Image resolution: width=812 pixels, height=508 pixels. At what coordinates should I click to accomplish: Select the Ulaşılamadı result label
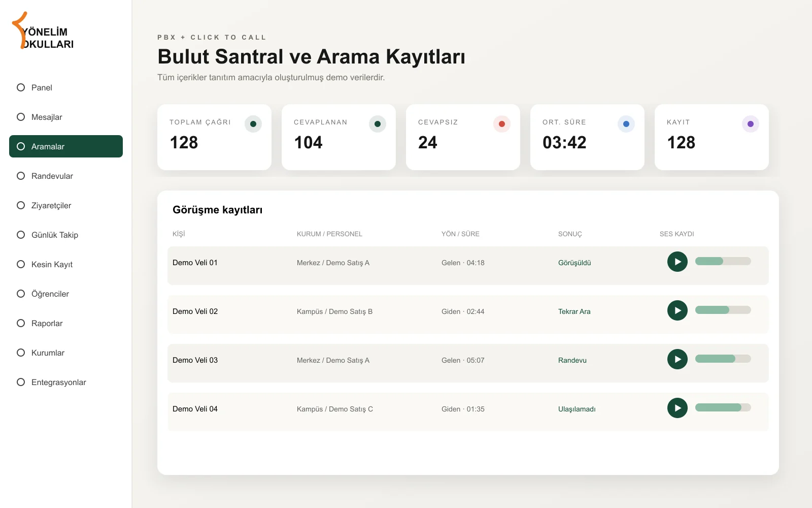point(577,409)
